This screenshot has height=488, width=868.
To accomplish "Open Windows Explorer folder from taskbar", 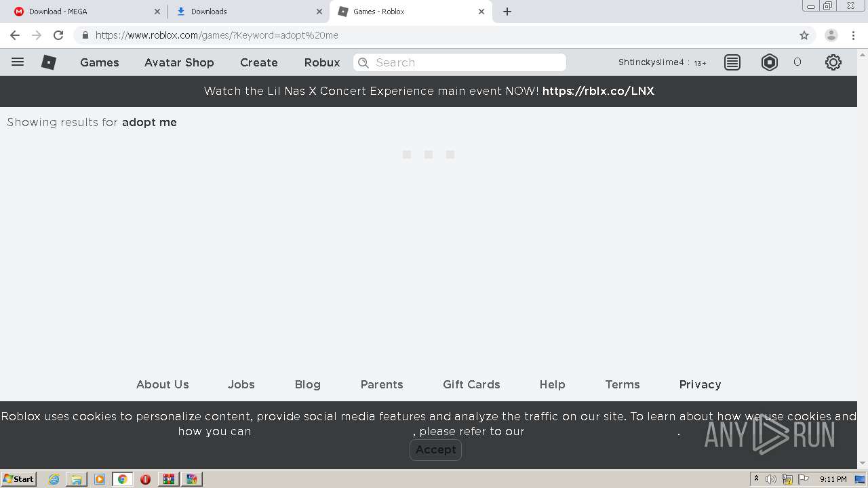I will 77,479.
